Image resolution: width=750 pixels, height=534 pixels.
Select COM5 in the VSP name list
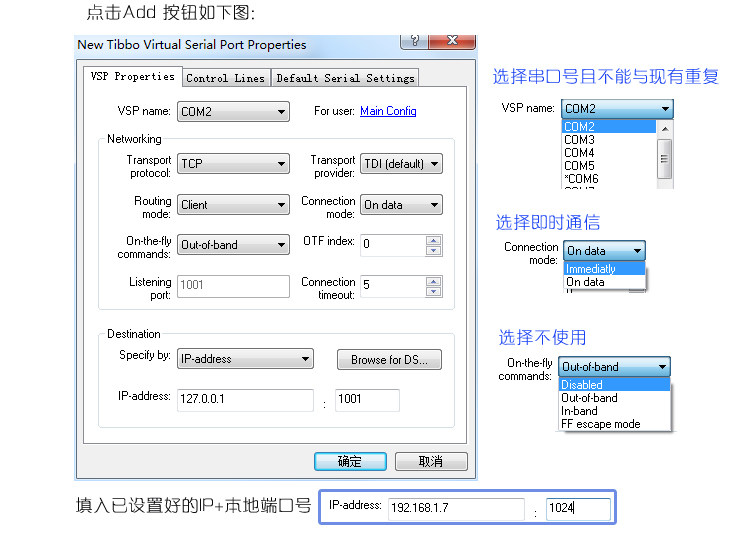(608, 166)
